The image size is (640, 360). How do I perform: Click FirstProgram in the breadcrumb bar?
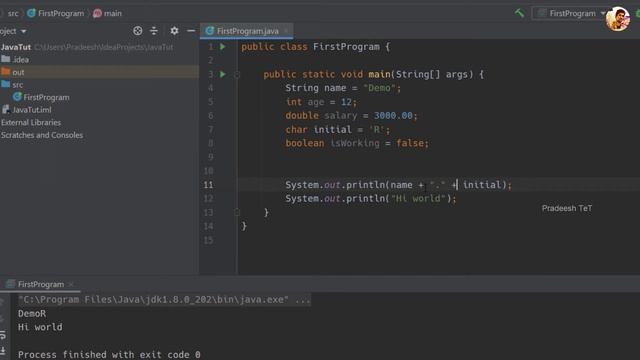(x=56, y=13)
